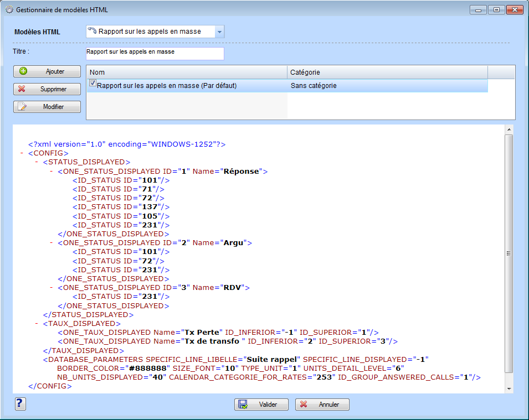Collapse ONE_STATUS_DISPLAYED RDV node
The height and width of the screenshot is (420, 529).
[52, 288]
